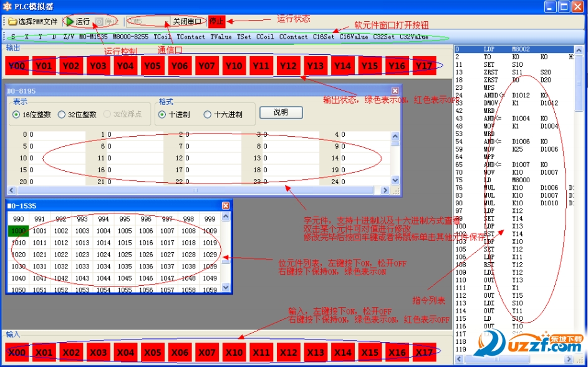Select instruction row 59 MOV K25 D1006
The height and width of the screenshot is (367, 588).
[514, 149]
